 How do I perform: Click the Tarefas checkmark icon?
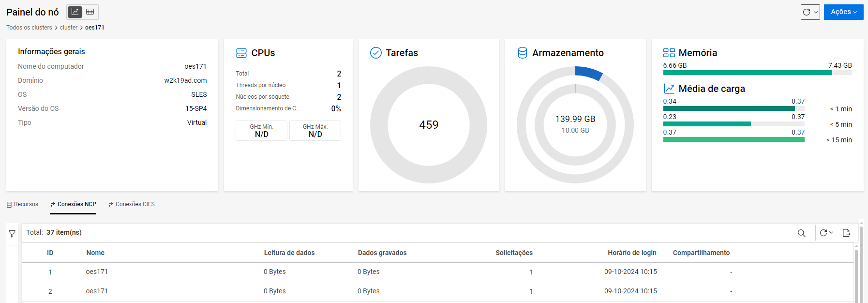click(376, 53)
